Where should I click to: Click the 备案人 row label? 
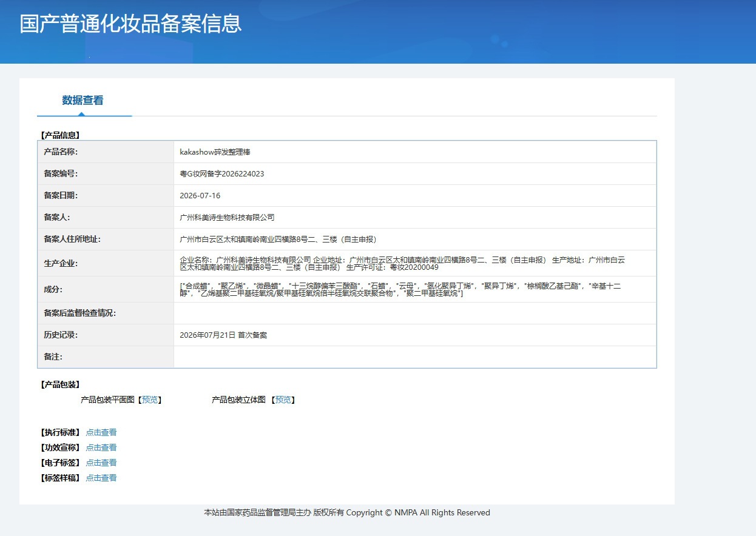tap(57, 218)
